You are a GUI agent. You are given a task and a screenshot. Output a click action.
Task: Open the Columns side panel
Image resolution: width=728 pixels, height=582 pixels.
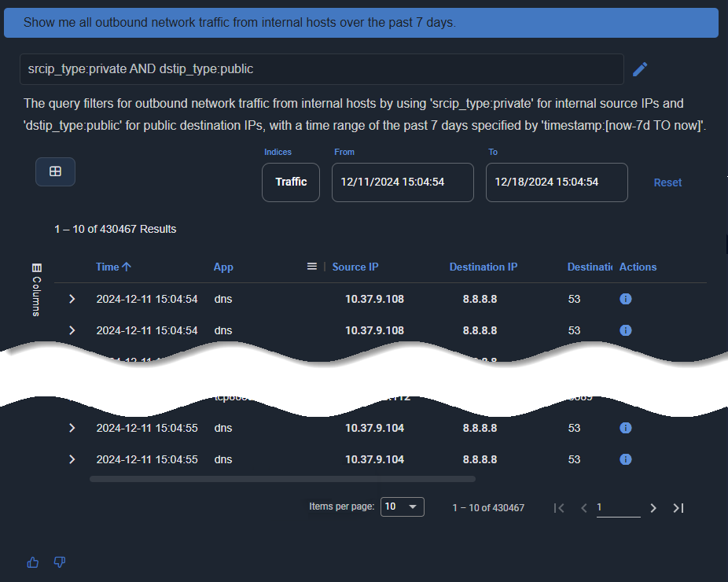tap(37, 290)
